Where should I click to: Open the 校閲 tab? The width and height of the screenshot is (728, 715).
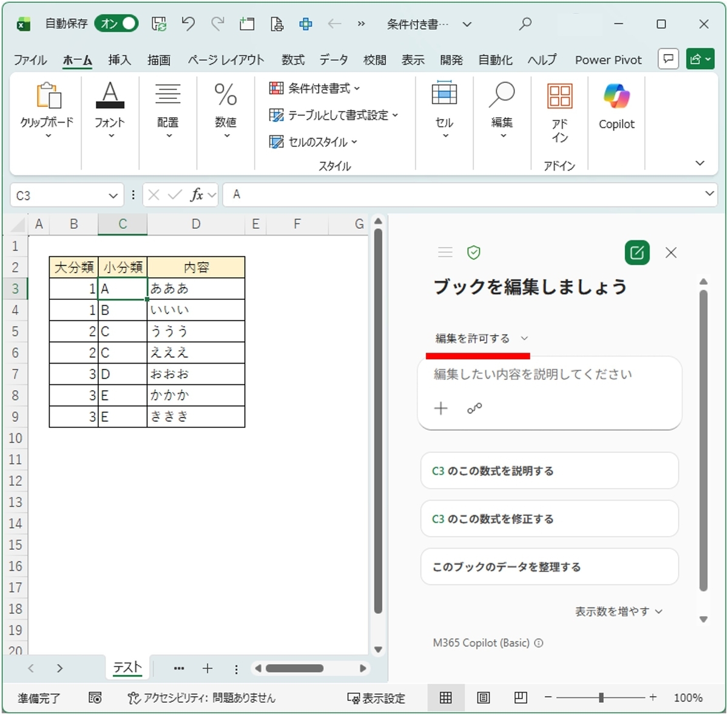point(374,59)
